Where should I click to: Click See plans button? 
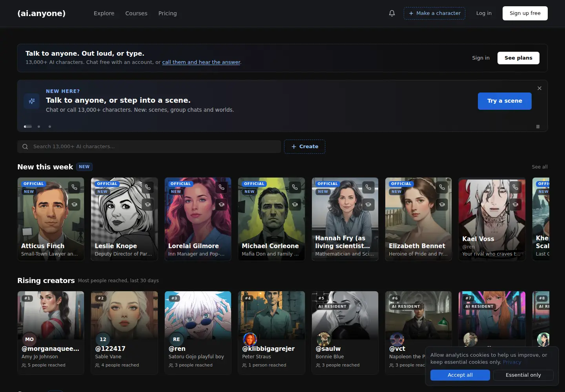tap(518, 58)
